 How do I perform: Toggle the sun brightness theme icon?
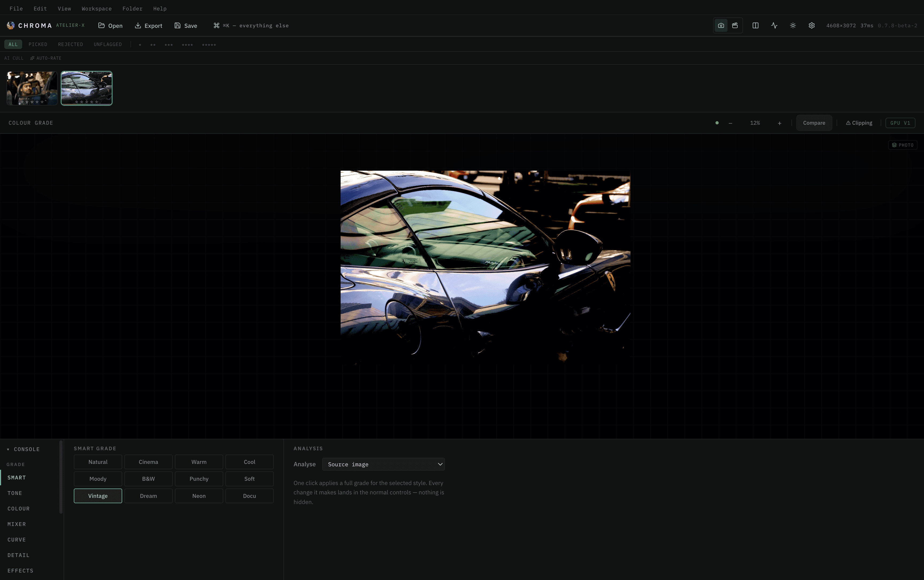click(793, 26)
